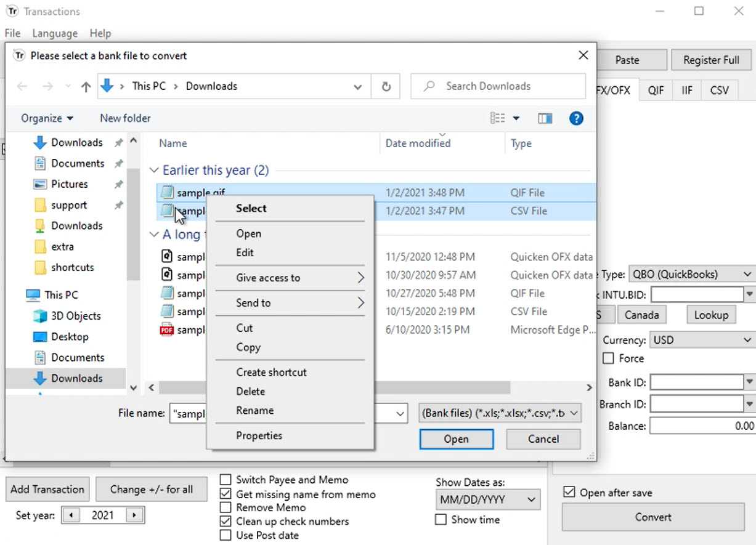Collapse the Earlier this year group
Screen dimensions: 756x545
coord(153,171)
